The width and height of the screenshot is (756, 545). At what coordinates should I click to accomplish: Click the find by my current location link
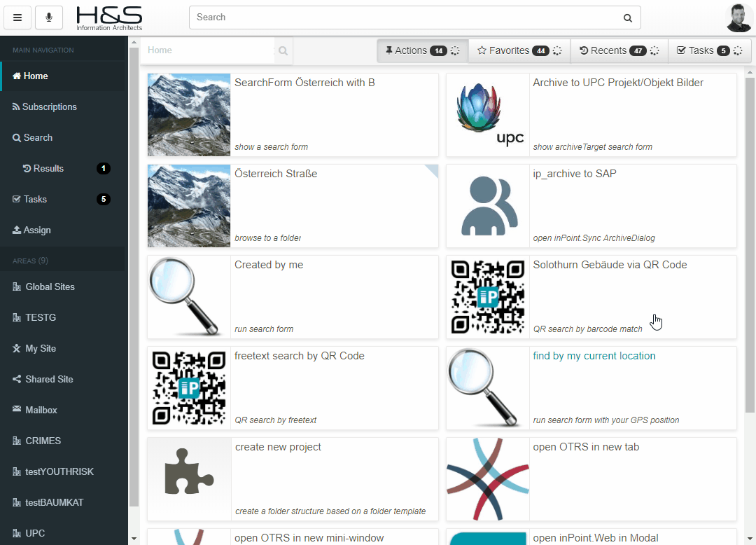[x=594, y=356]
